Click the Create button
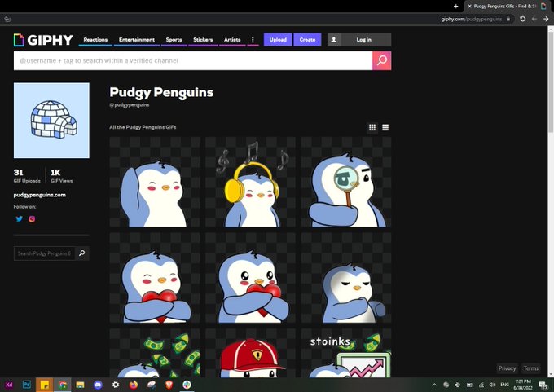The width and height of the screenshot is (554, 392). (x=307, y=40)
